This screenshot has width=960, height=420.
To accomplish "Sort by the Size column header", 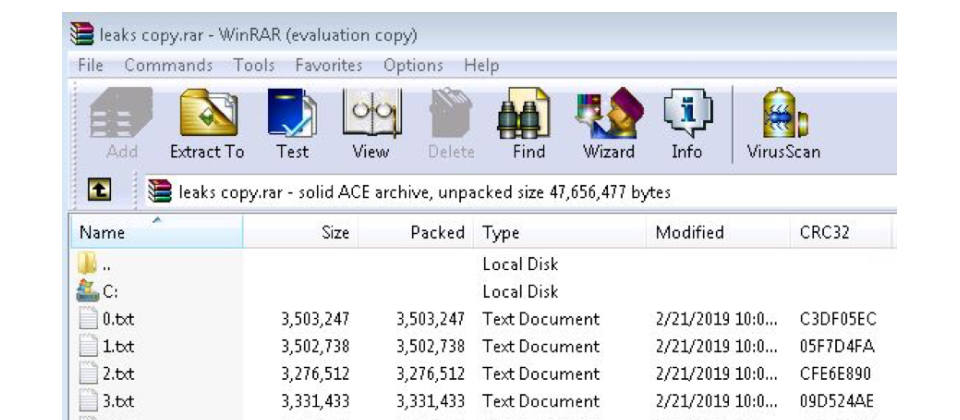I will click(x=301, y=232).
